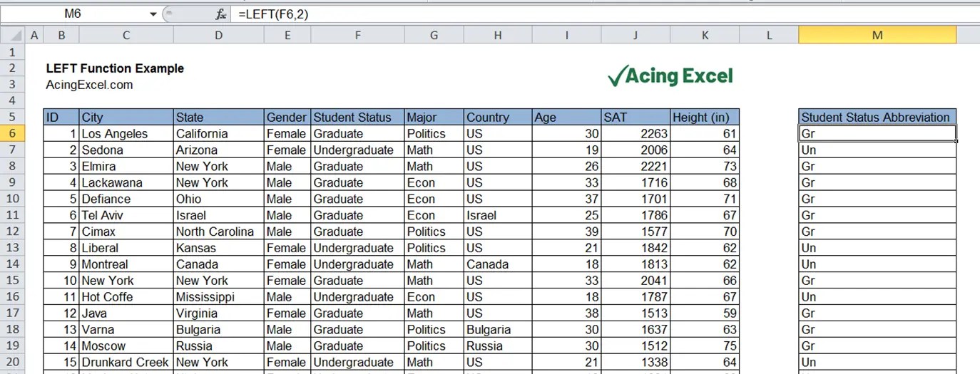This screenshot has width=980, height=374.
Task: Select column C header
Action: pyautogui.click(x=126, y=36)
